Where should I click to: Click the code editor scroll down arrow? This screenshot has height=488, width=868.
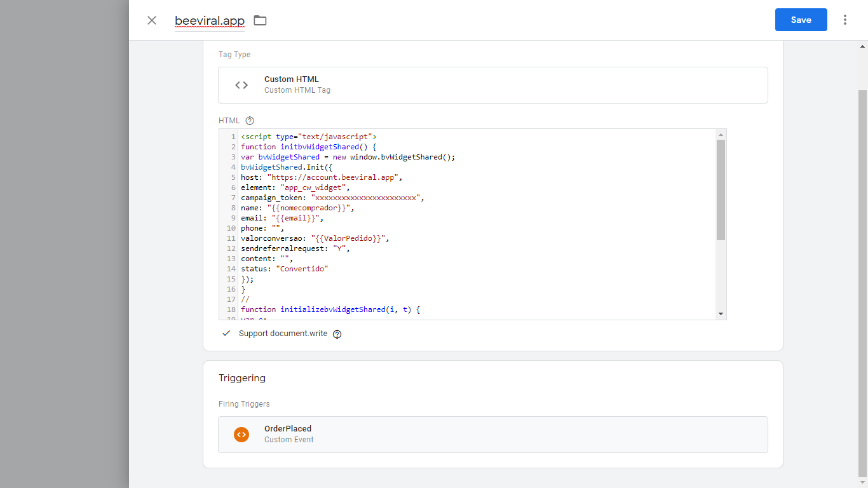click(721, 314)
